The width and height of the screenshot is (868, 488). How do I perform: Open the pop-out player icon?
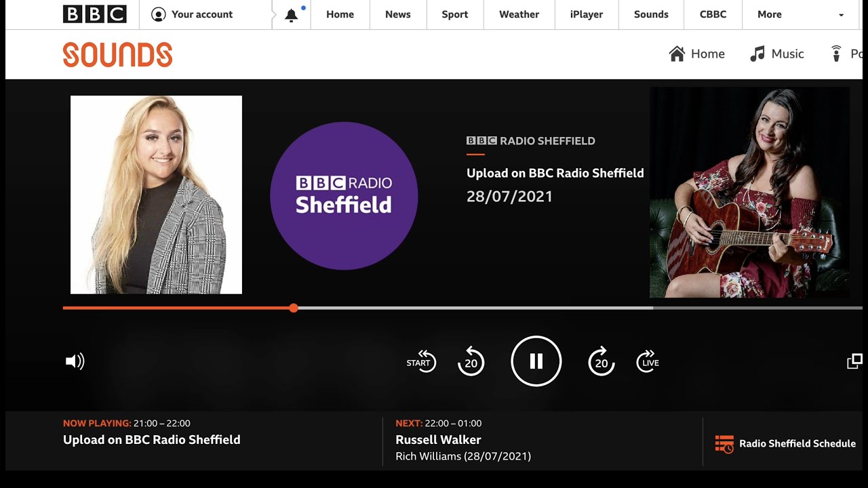[x=854, y=361]
